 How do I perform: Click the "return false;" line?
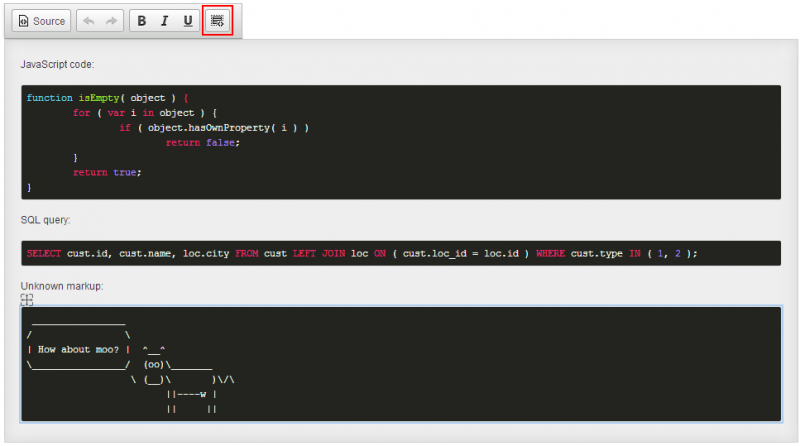pyautogui.click(x=203, y=143)
